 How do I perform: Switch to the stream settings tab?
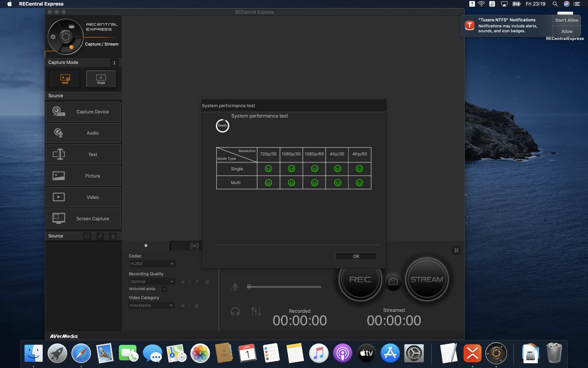tap(194, 246)
